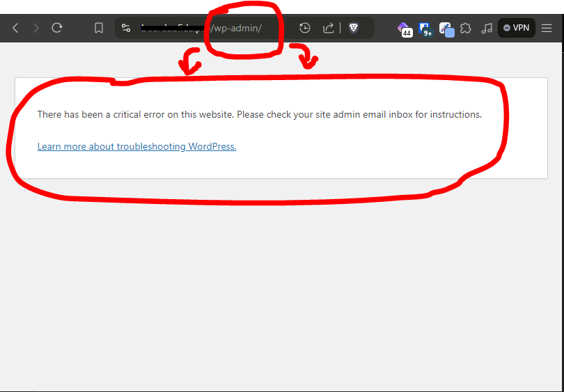
Task: Open Brave Shields lion icon
Action: (354, 28)
